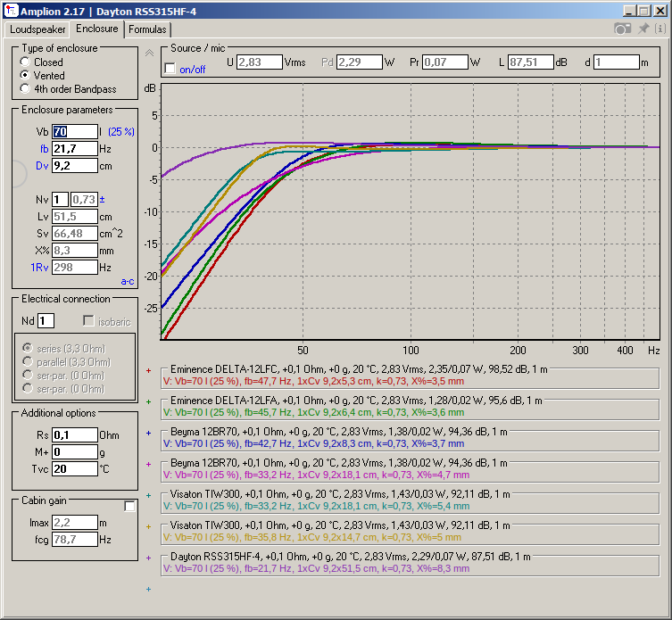672x620 pixels.
Task: Select series (3,3 Ohm) connection
Action: coord(28,348)
